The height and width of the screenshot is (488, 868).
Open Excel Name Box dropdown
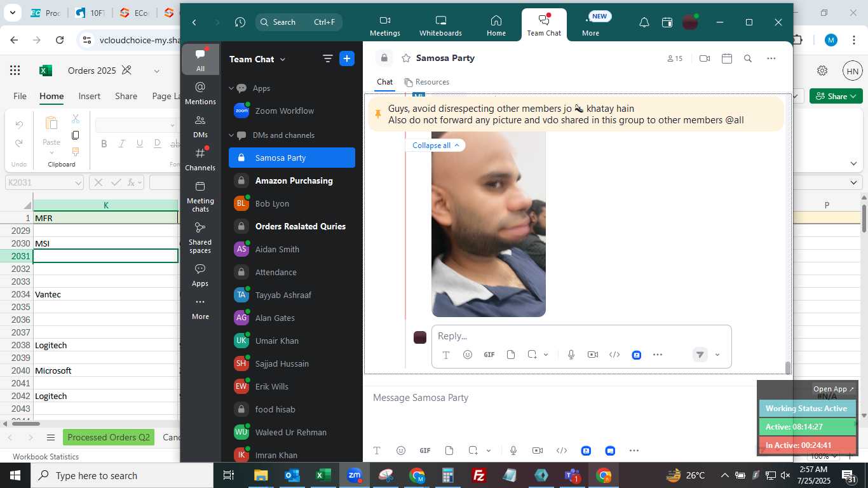pos(79,182)
